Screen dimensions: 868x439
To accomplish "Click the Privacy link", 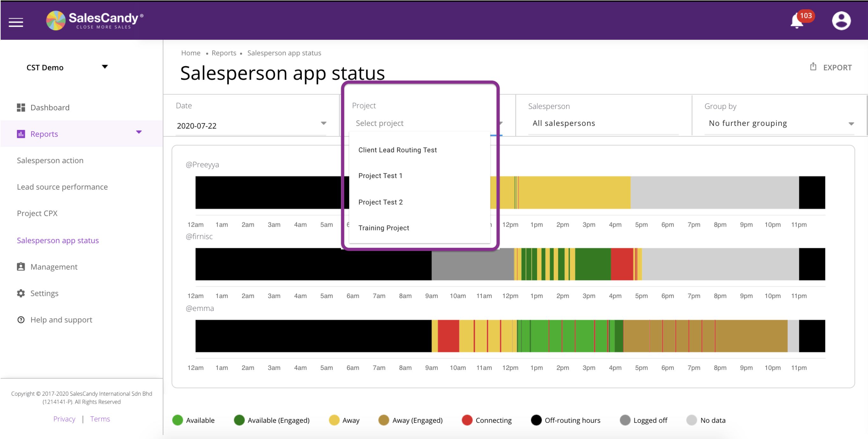I will pyautogui.click(x=64, y=419).
